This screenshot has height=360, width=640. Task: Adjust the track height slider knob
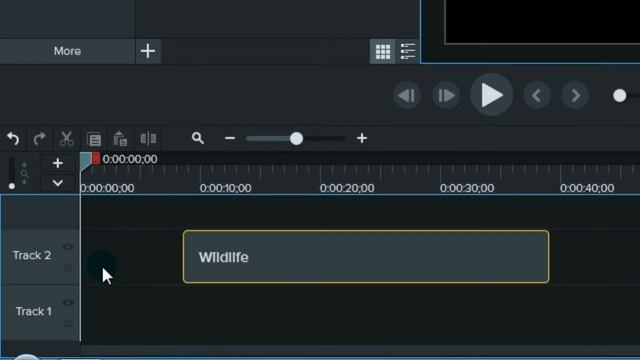(12, 186)
